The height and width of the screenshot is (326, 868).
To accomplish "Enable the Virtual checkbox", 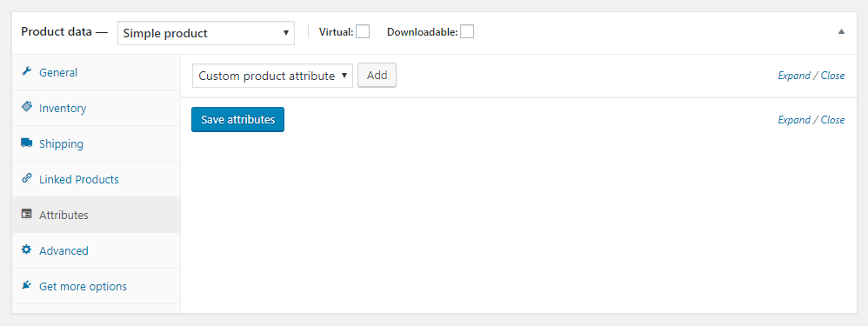I will click(363, 32).
